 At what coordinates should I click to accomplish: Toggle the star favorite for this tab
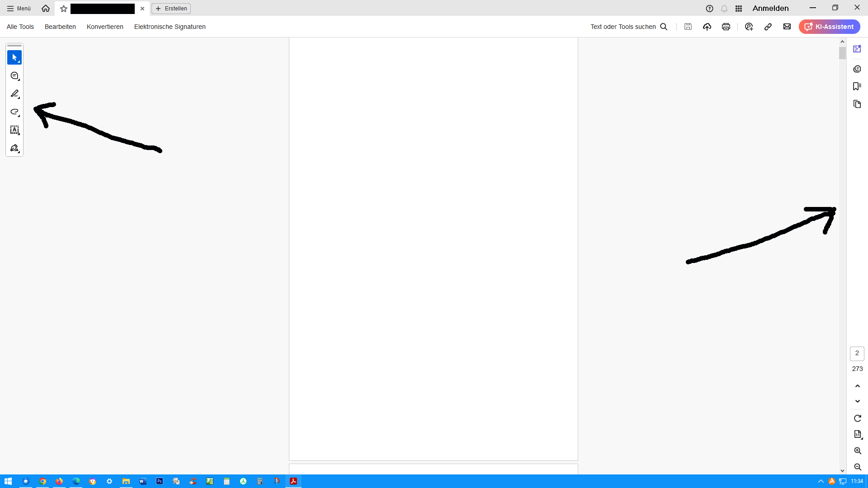[x=64, y=9]
